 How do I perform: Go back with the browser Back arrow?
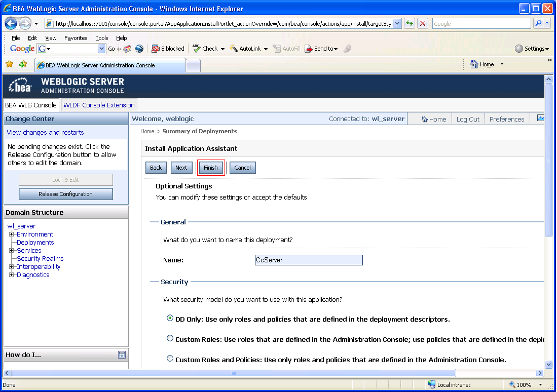click(x=11, y=24)
